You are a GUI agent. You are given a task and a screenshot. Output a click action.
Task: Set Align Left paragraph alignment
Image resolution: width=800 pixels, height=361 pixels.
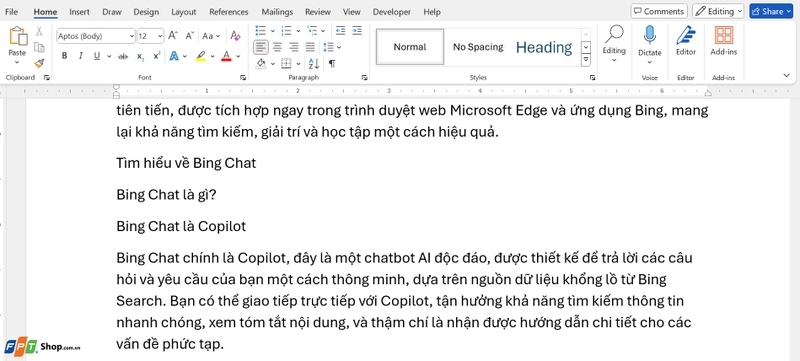point(261,47)
